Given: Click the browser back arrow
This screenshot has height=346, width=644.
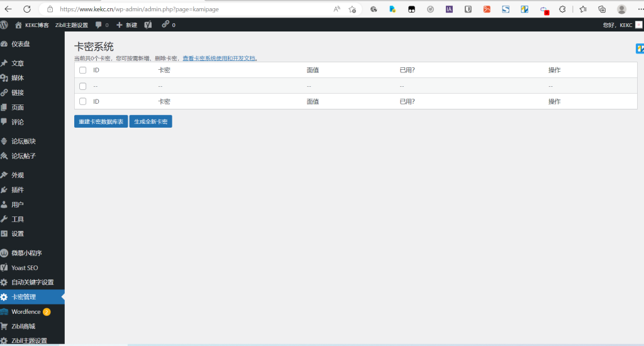Looking at the screenshot, I should [8, 9].
